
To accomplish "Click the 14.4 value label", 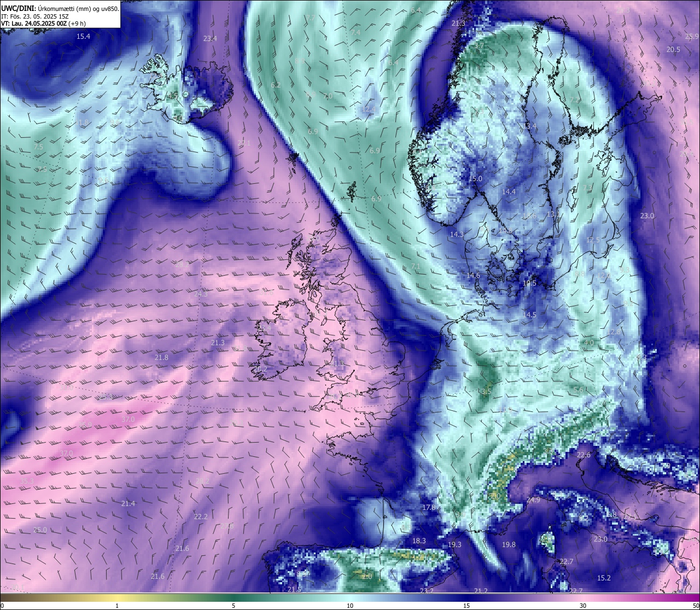I will (x=509, y=191).
